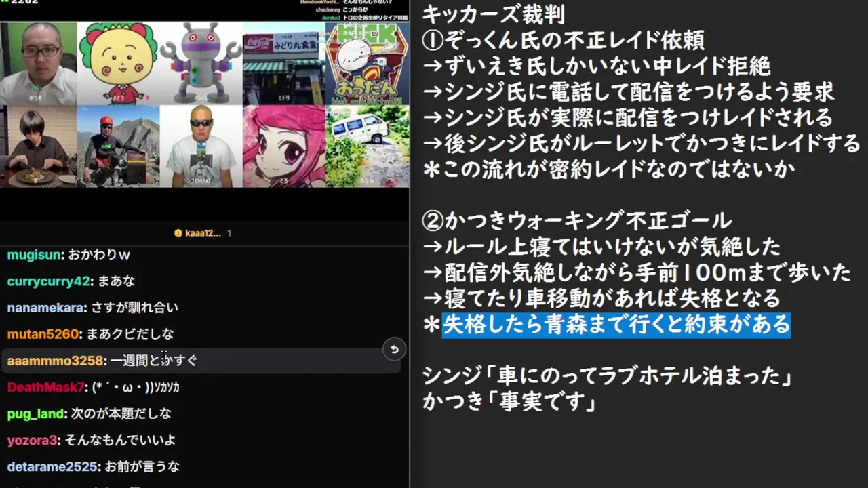Click the line 'シンジ「車にのってラブホテル泊まった」'
The height and width of the screenshot is (488, 868).
(608, 376)
